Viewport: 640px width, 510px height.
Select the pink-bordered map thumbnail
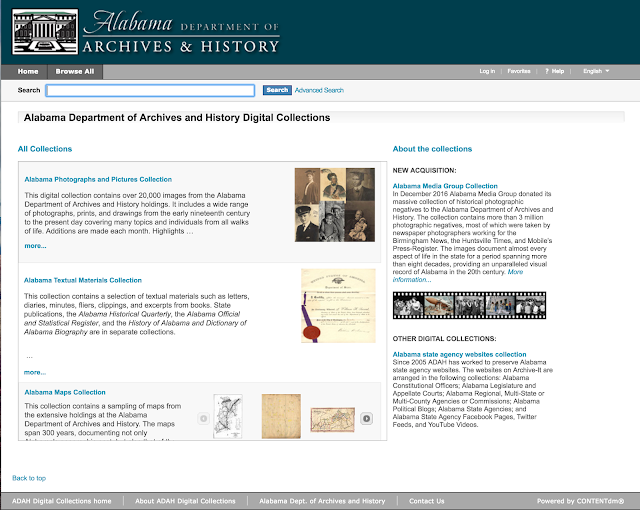point(333,419)
